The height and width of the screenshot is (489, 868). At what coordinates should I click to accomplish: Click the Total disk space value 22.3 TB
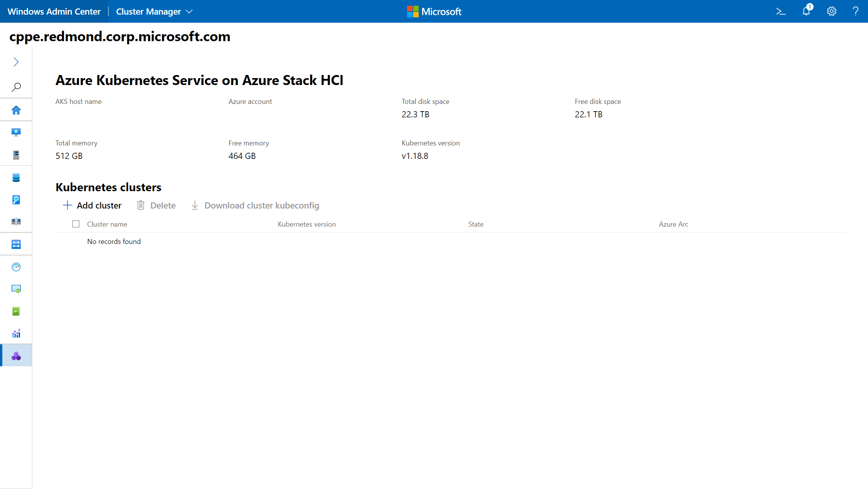[x=416, y=114]
